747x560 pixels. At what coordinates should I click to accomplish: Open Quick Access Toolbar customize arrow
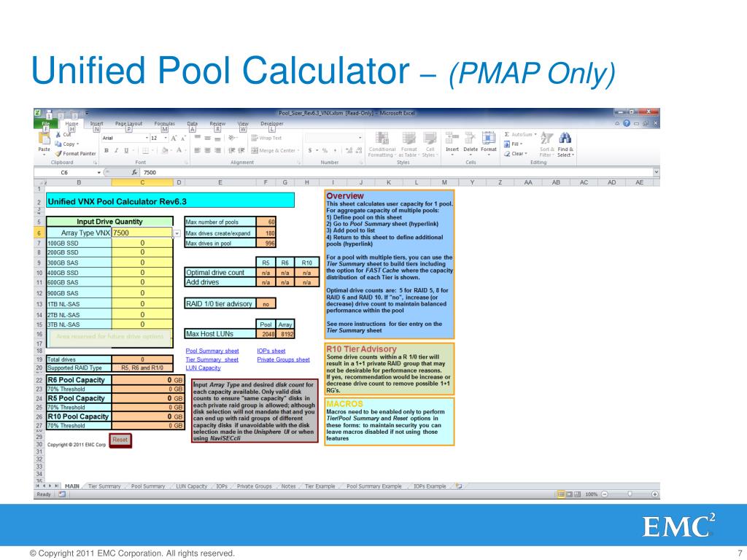(x=87, y=113)
